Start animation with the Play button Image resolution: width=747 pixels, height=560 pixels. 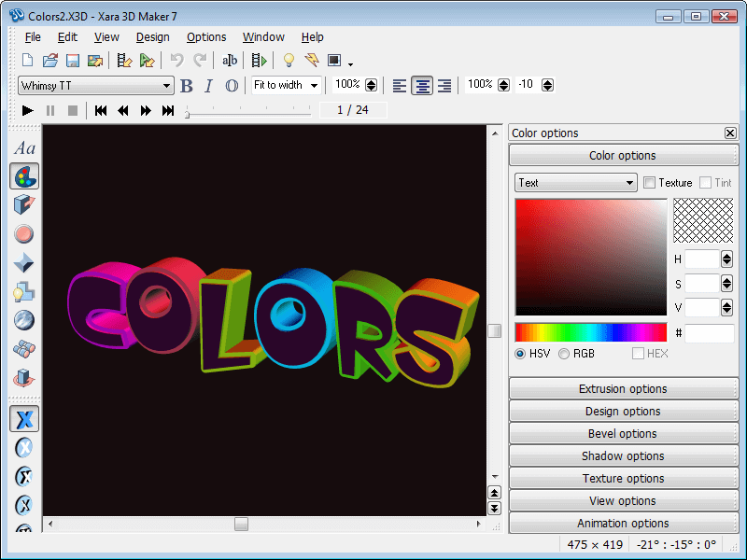click(x=28, y=110)
